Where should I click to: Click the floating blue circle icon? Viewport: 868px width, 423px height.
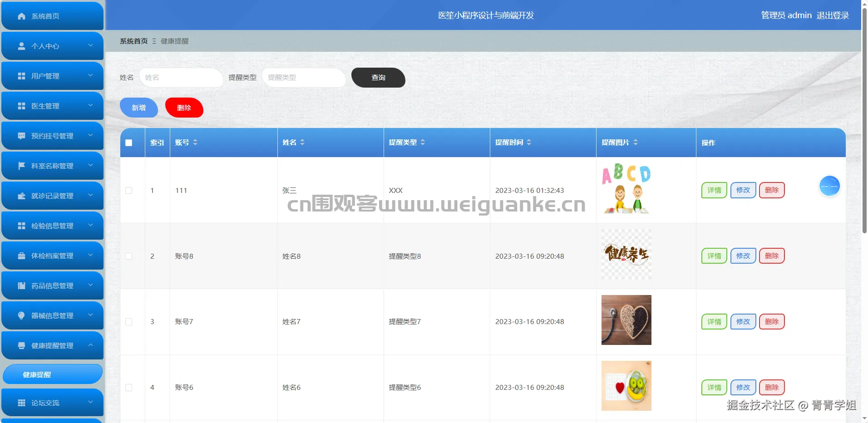829,186
